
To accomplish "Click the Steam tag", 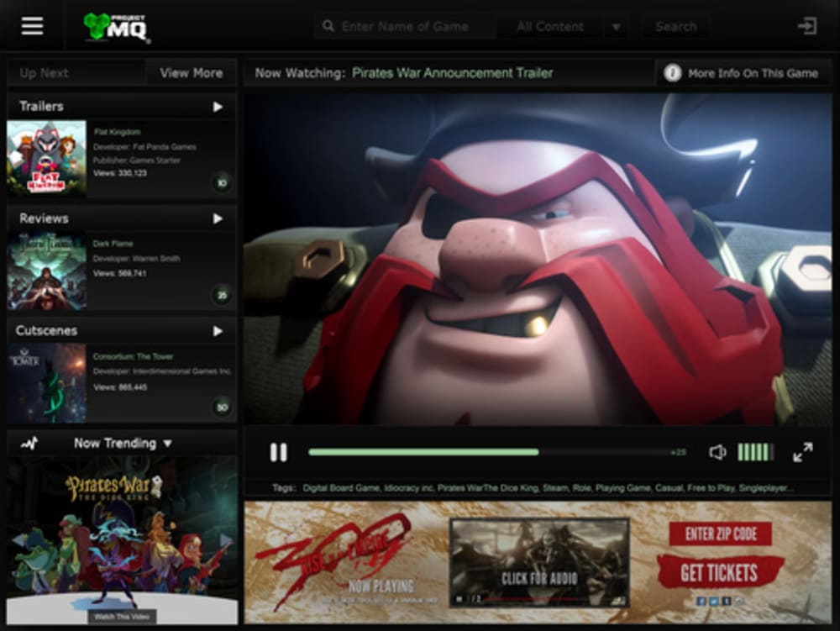I will [554, 488].
